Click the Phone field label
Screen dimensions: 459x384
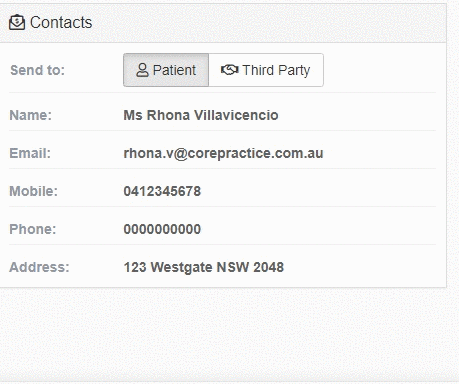click(x=33, y=229)
